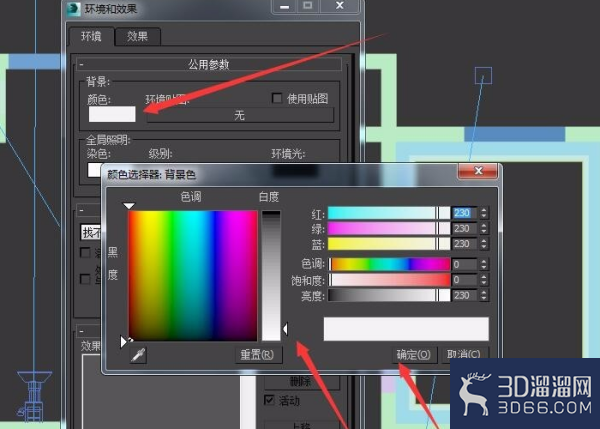600x429 pixels.
Task: Click the 无 environment map button
Action: pyautogui.click(x=240, y=115)
